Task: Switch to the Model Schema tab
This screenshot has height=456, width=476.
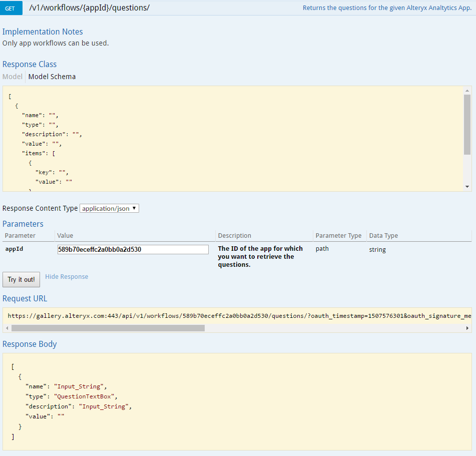Action: pos(52,77)
